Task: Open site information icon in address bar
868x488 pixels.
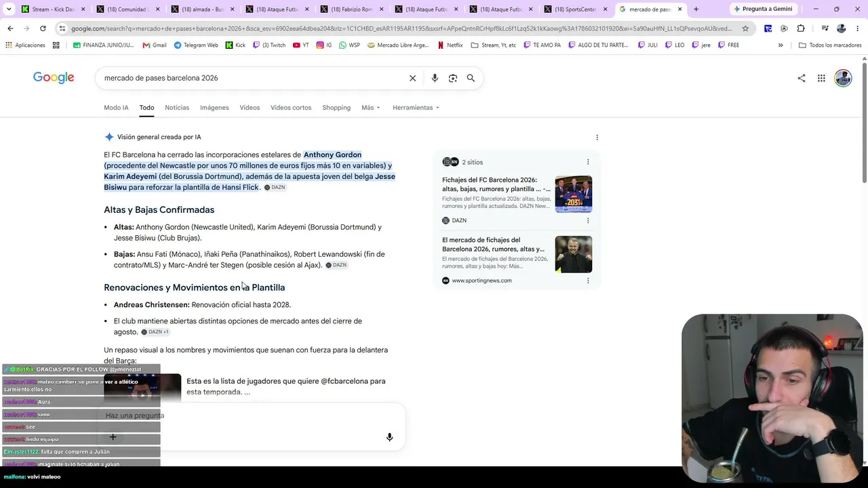Action: [x=62, y=28]
